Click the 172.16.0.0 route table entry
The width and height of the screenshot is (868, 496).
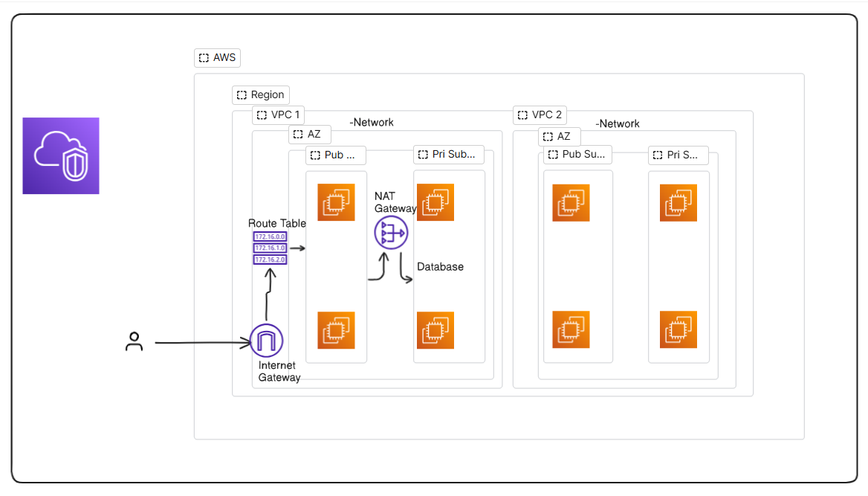(271, 236)
